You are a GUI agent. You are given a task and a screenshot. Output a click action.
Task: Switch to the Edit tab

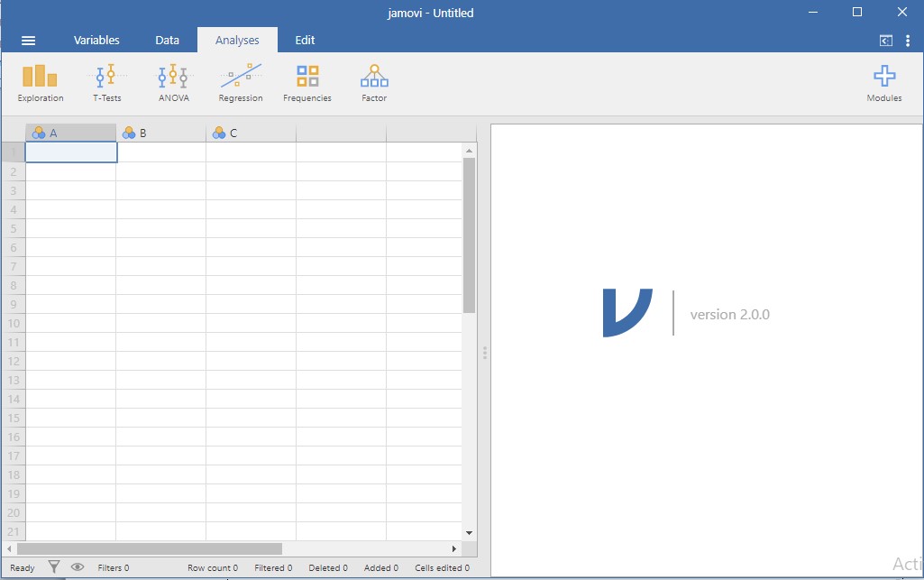(305, 40)
